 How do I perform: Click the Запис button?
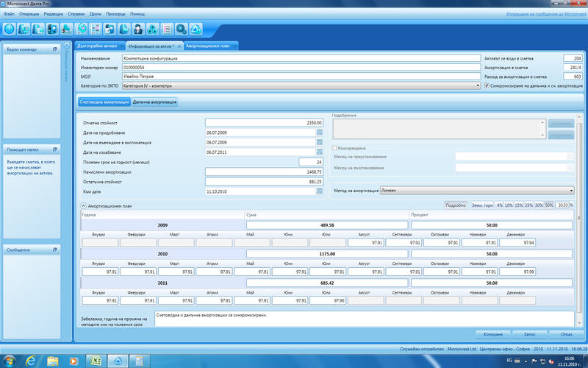(528, 333)
